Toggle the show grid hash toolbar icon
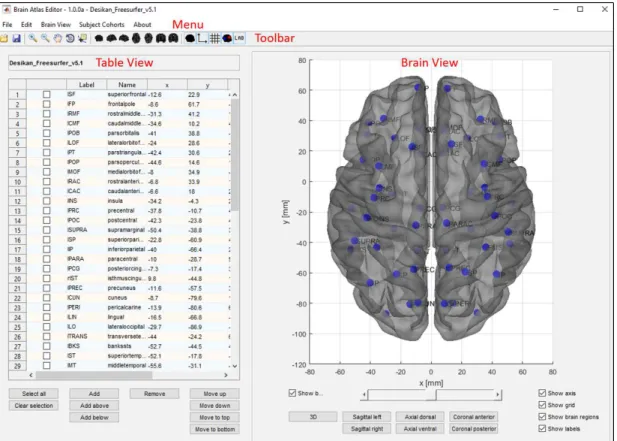Viewport: 617px width, 441px height. [215, 39]
